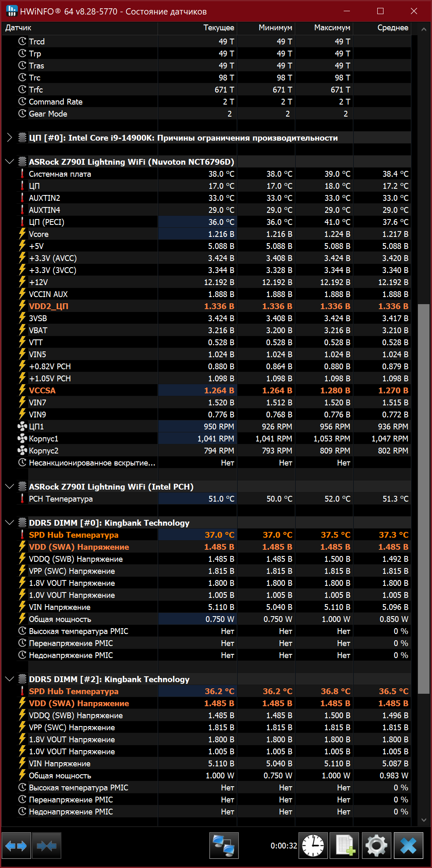Open sensor settings gear icon
The image size is (432, 868).
tap(376, 846)
